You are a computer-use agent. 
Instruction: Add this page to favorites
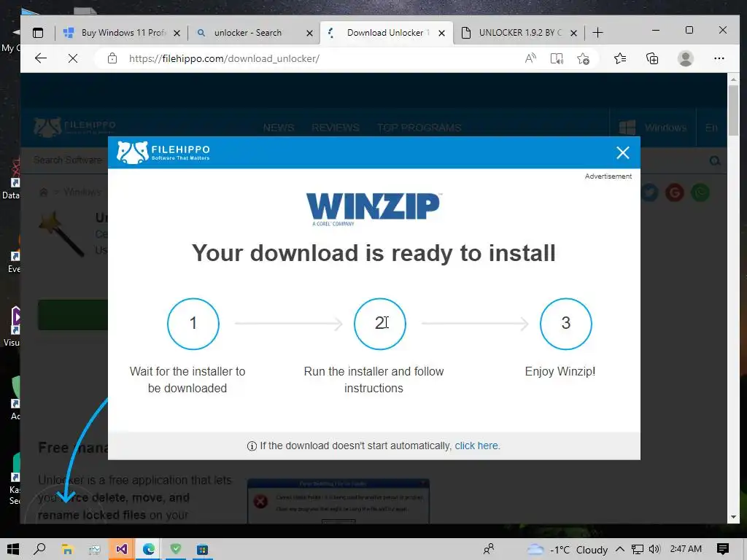point(583,58)
